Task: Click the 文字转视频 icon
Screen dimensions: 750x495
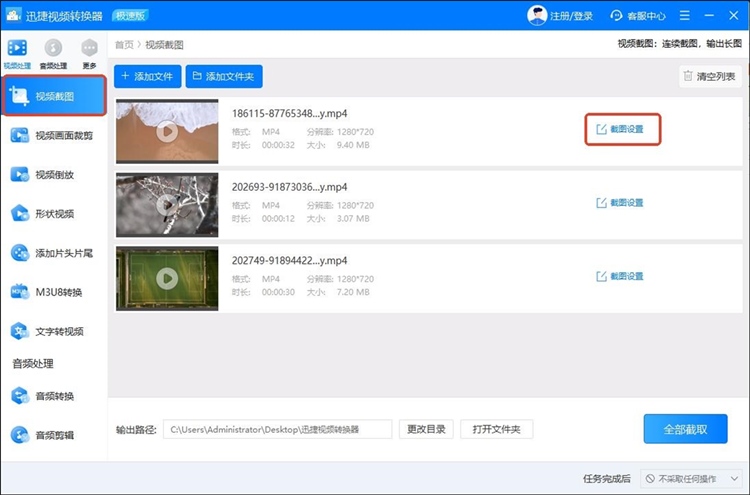Action: click(20, 331)
